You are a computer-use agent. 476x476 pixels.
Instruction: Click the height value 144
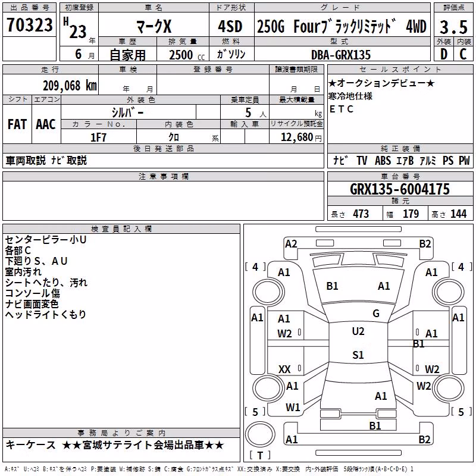458,214
